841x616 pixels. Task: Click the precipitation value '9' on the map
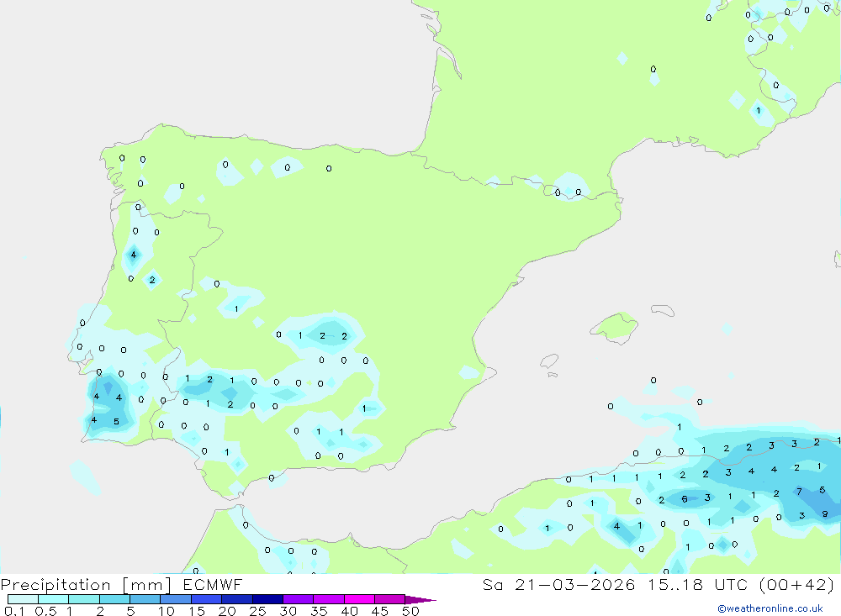(x=825, y=513)
